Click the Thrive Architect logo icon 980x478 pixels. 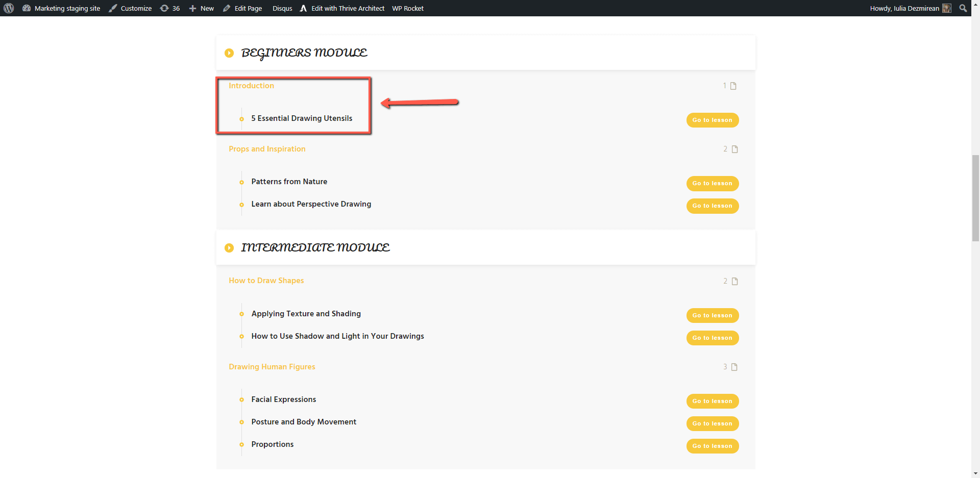(x=303, y=8)
